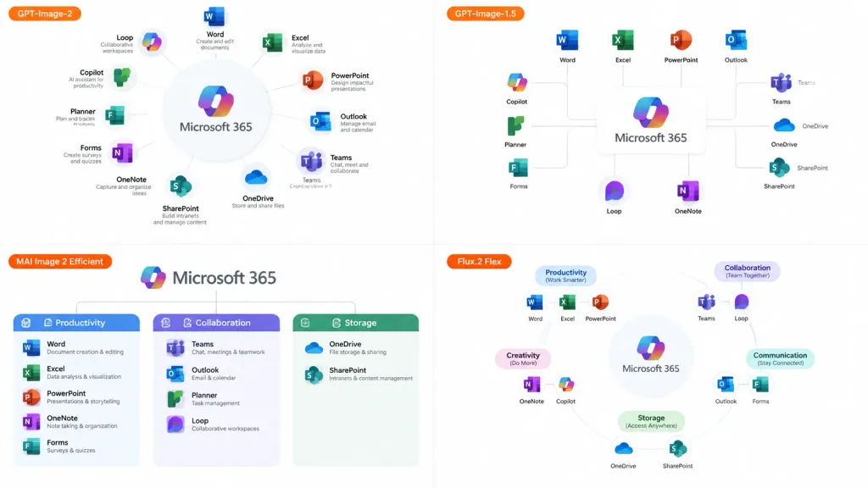Viewport: 868px width, 488px height.
Task: Click the Teams icon in the Flux.2 Flex diagram
Action: (x=706, y=302)
